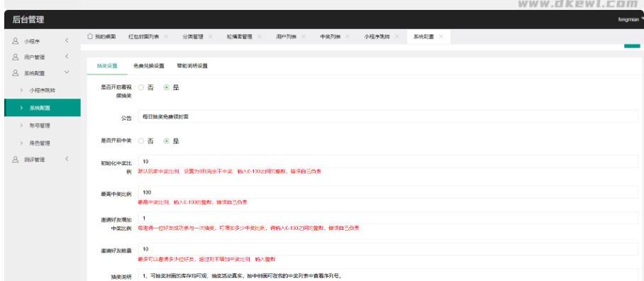Click the 邀请好友数量 input field
Viewport: 644px width, 281px height.
click(388, 249)
